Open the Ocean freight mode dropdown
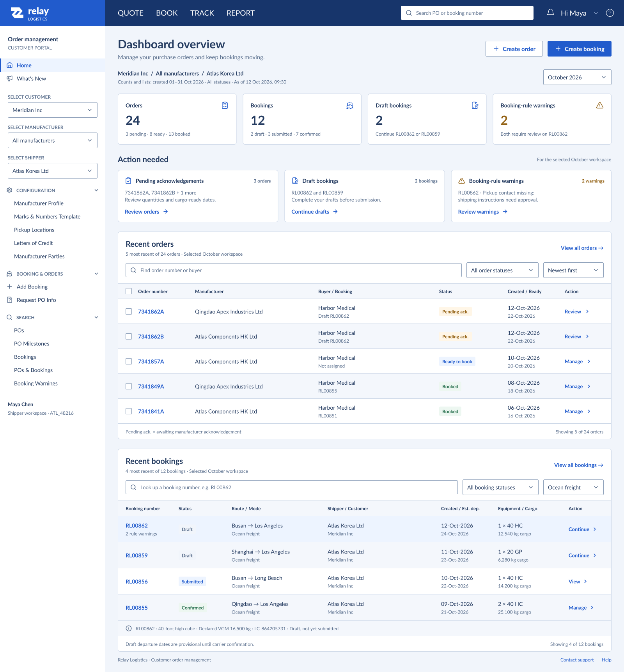The height and width of the screenshot is (672, 624). [573, 487]
